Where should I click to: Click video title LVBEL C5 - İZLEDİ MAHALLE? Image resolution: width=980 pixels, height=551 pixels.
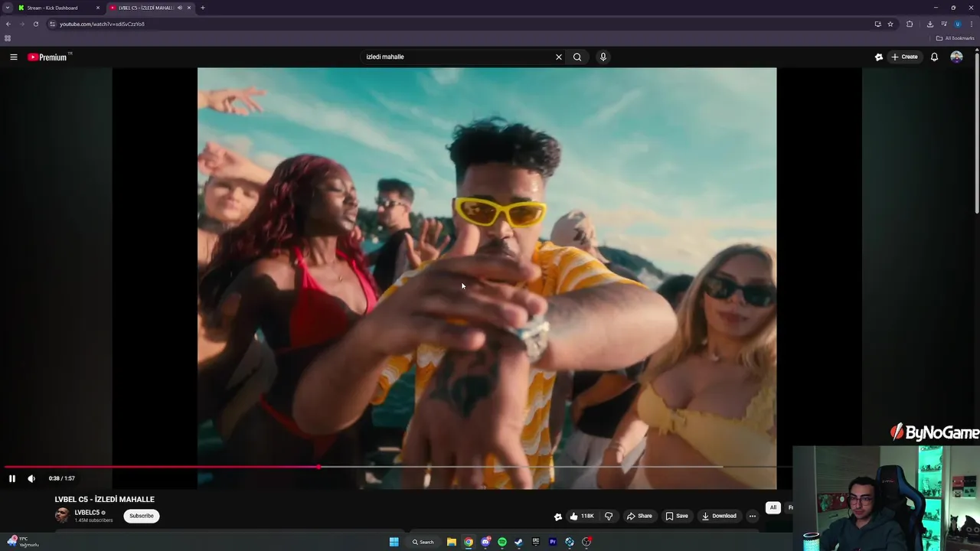pos(105,499)
